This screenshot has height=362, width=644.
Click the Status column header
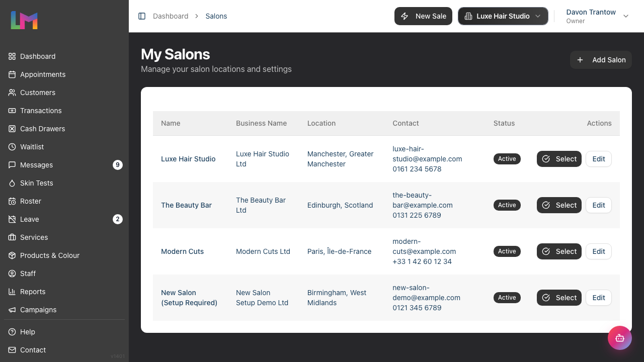pos(504,123)
